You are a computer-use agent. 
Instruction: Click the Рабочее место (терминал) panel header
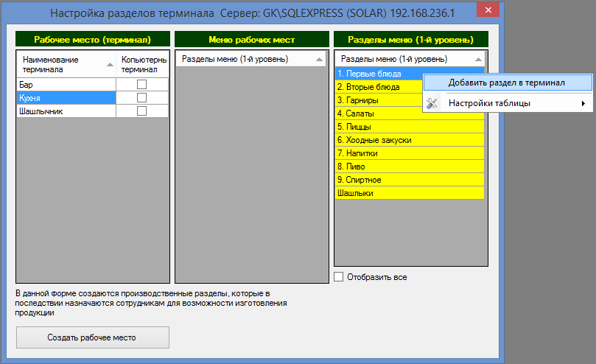pos(93,40)
